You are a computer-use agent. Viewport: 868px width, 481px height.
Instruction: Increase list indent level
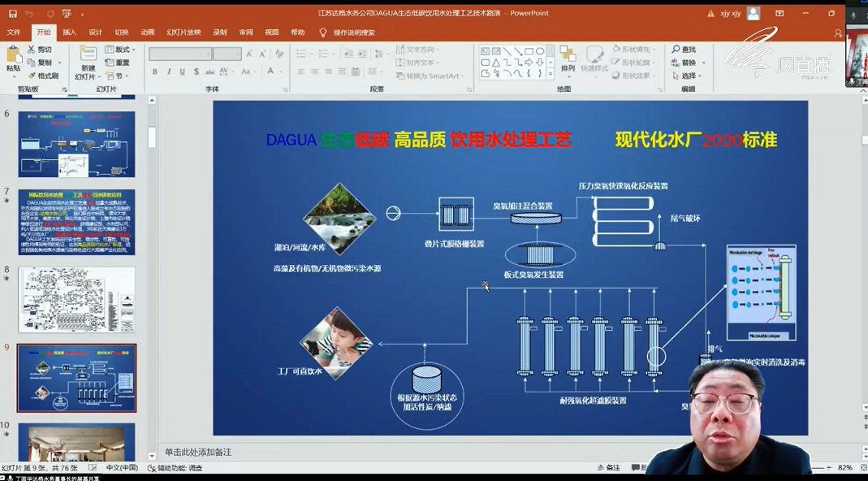tap(362, 54)
